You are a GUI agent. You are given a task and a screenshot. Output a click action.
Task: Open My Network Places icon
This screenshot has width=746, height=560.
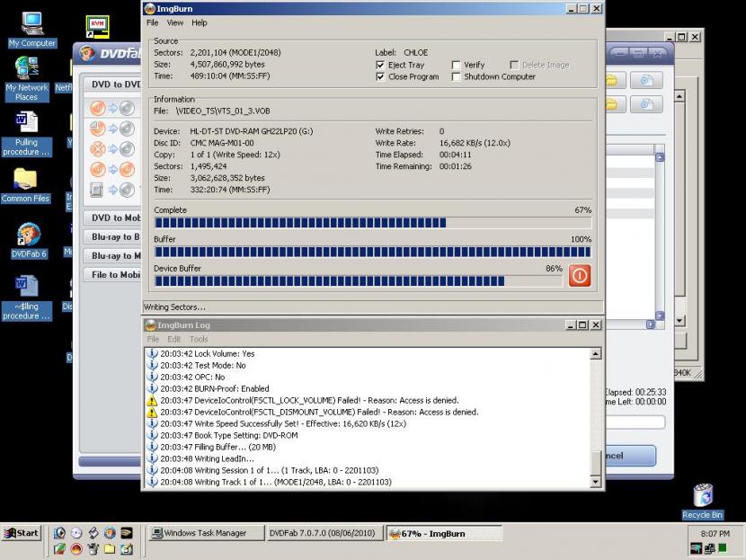coord(27,69)
